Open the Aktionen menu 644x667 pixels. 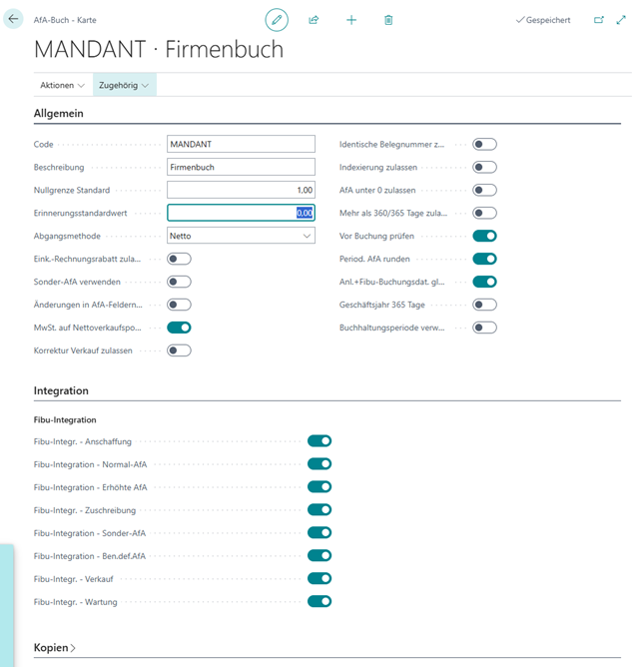click(x=62, y=86)
